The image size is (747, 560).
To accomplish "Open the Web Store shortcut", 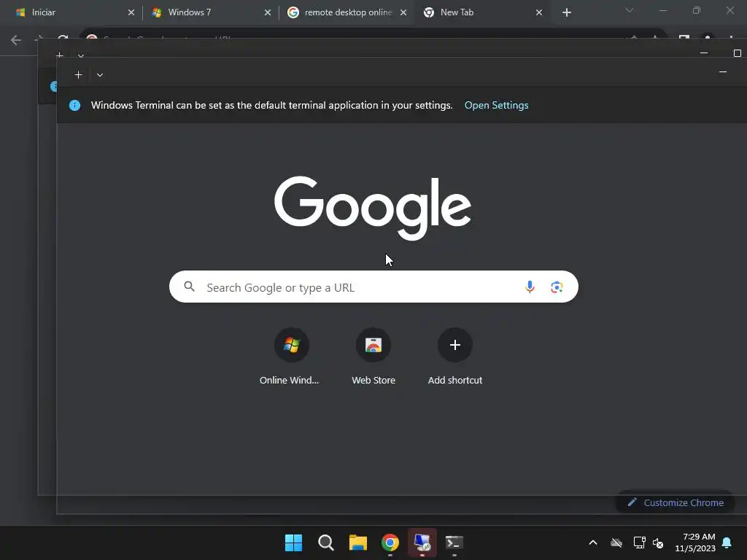I will point(373,345).
